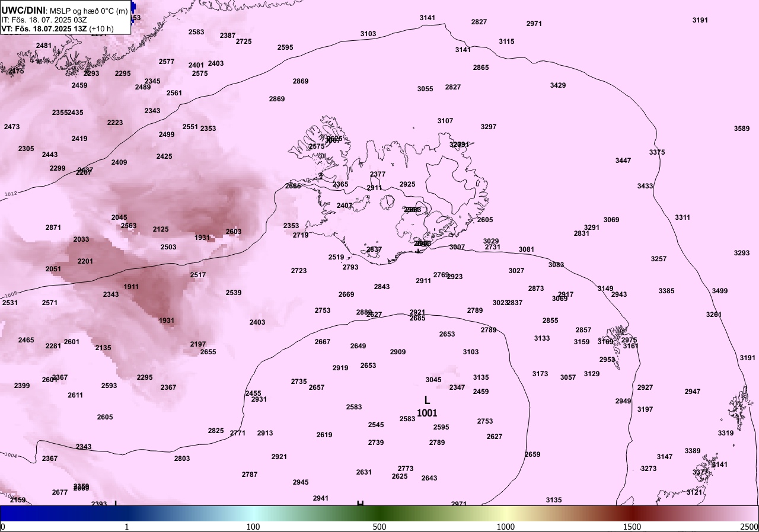This screenshot has height=532, width=759.
Task: Click the height value 3589
Action: point(742,129)
